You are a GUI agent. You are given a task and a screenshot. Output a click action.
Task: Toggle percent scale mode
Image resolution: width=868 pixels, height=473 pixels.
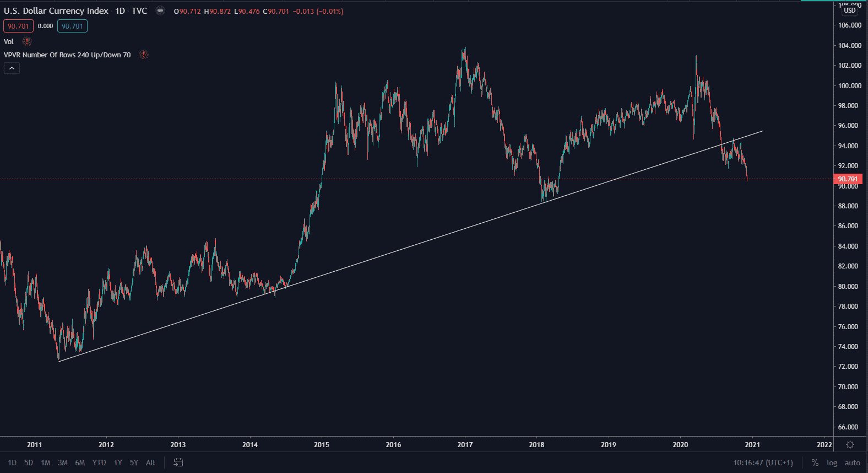[815, 463]
